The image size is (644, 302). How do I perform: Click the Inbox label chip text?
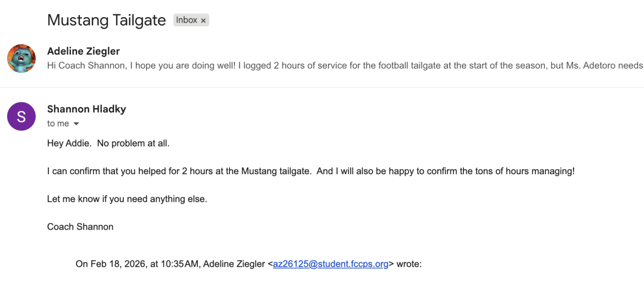point(186,20)
